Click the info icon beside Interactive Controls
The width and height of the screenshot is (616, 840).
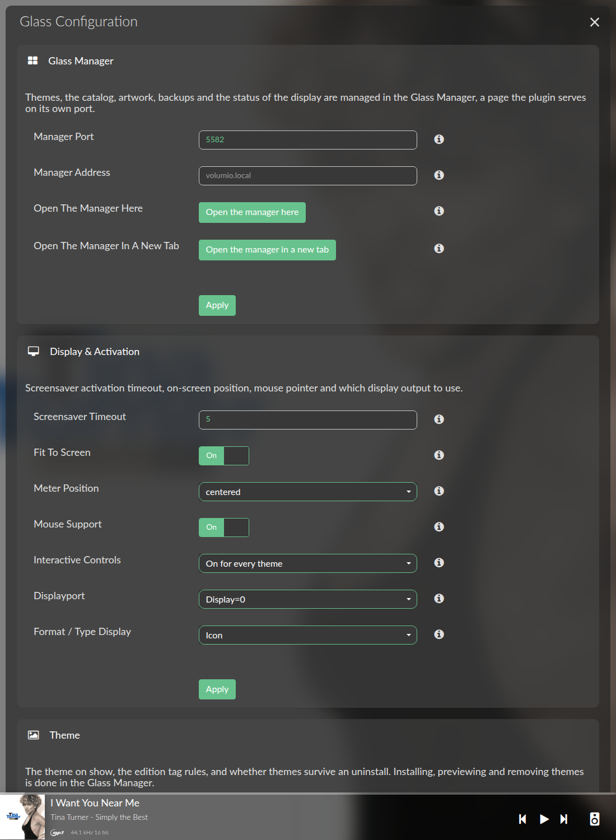pos(439,563)
